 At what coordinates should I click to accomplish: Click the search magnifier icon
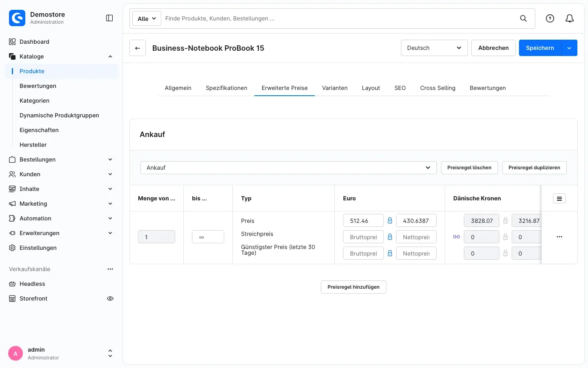(x=523, y=18)
